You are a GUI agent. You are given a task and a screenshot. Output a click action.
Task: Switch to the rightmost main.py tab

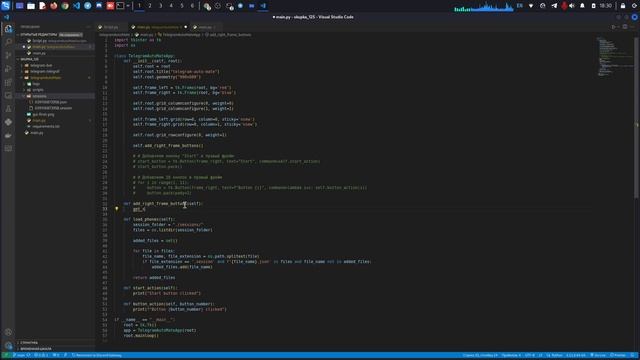[x=205, y=27]
